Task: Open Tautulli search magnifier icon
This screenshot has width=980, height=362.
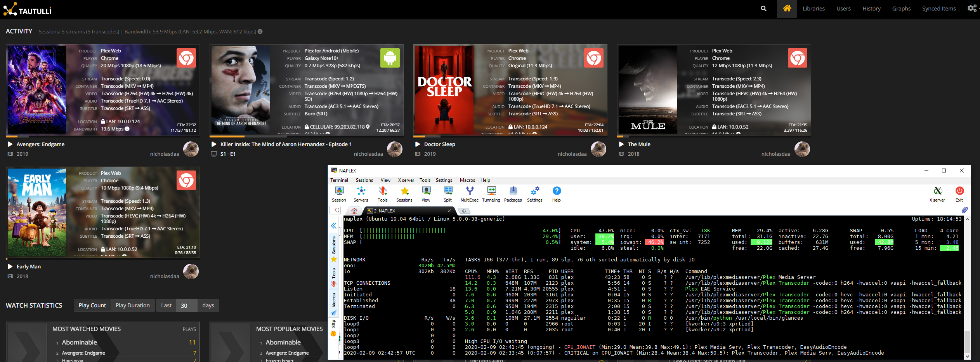Action: tap(763, 9)
